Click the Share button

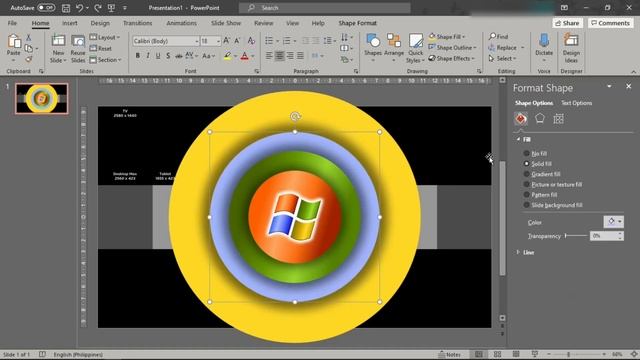[x=567, y=23]
